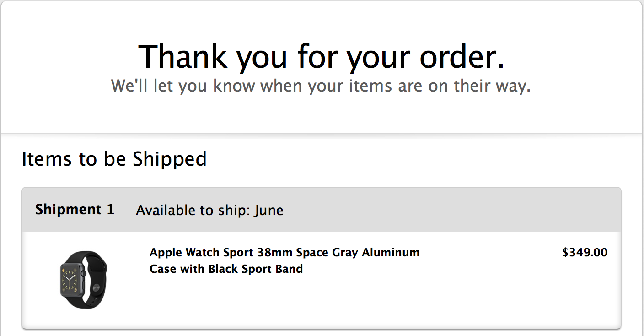Click the gray Shipment 1 header bar
Viewport: 644px width, 336px height.
point(322,210)
